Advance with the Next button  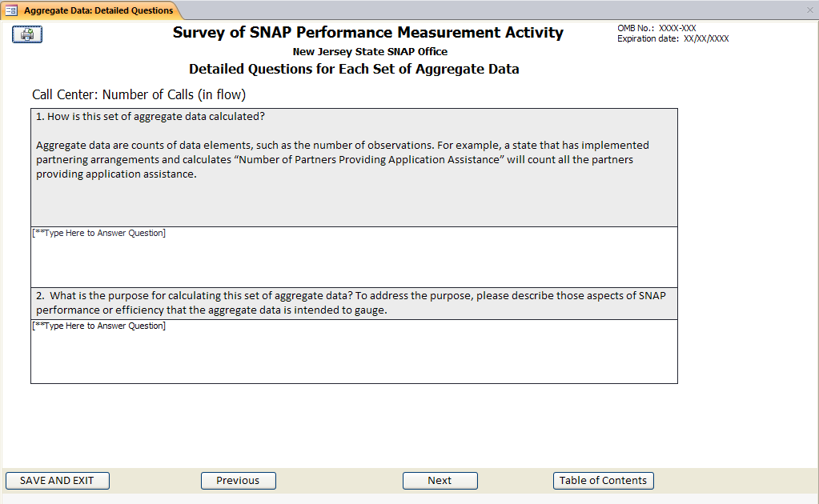click(440, 481)
